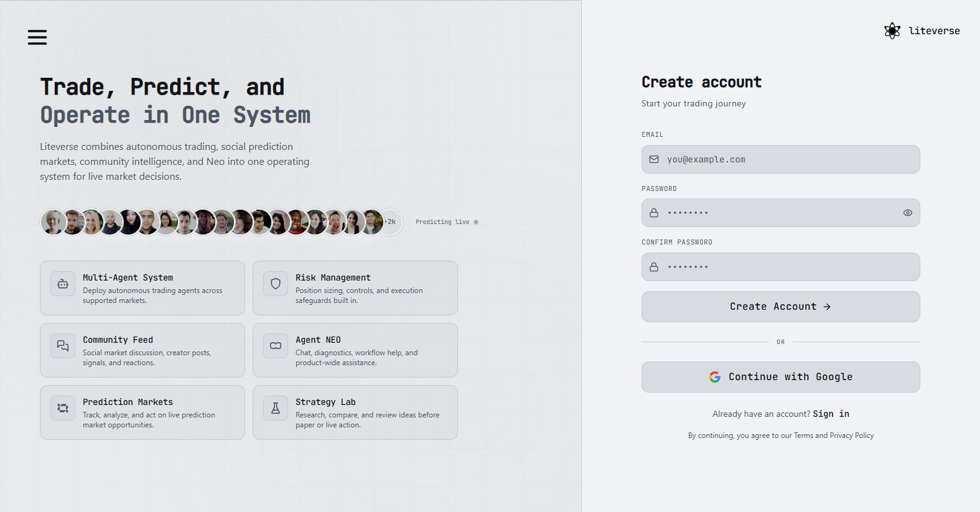The width and height of the screenshot is (980, 512).
Task: Click the first user avatar in the row
Action: pyautogui.click(x=54, y=222)
